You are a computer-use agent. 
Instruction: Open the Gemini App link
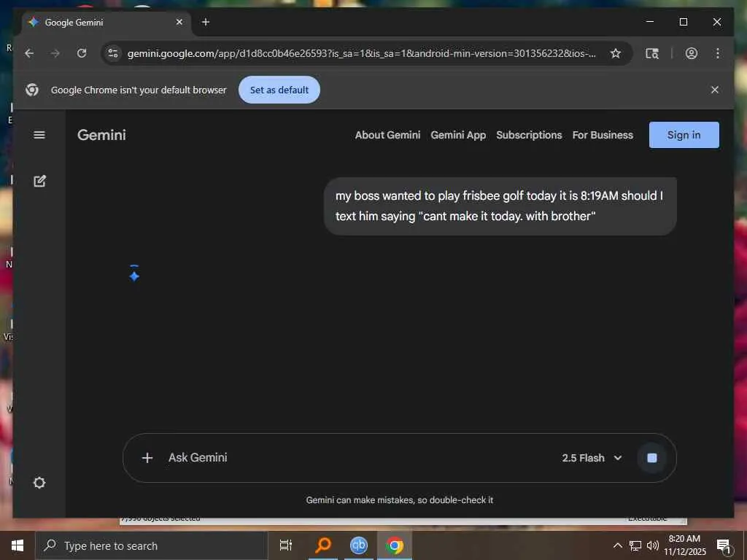[x=458, y=135]
